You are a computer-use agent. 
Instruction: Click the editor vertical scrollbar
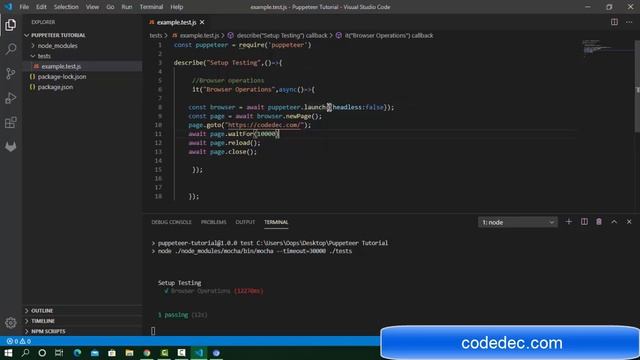click(x=637, y=86)
